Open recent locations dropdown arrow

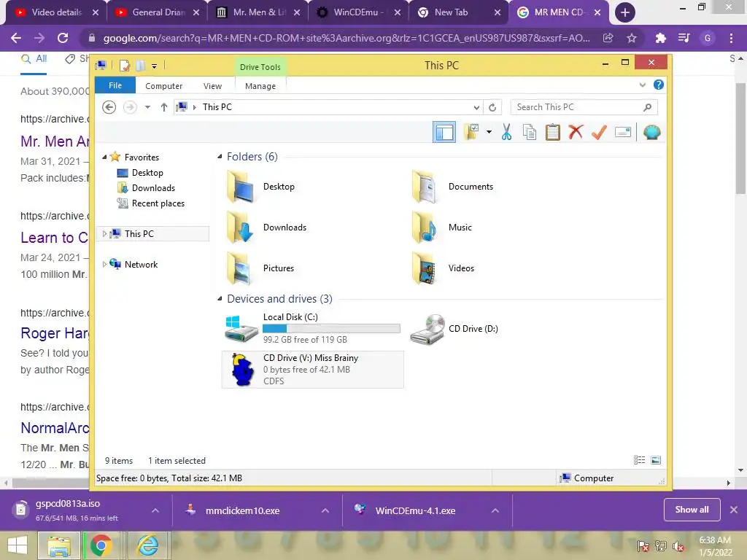click(147, 108)
